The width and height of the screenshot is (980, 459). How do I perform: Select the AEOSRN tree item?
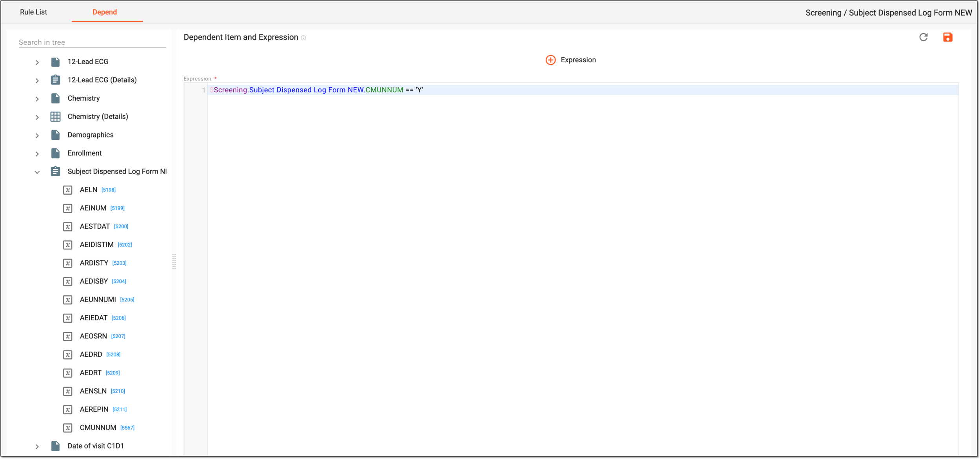93,336
